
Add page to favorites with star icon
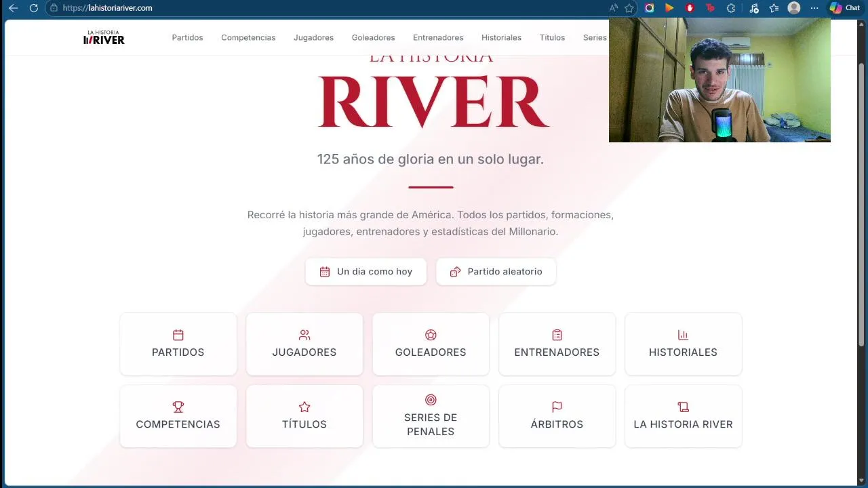point(629,8)
